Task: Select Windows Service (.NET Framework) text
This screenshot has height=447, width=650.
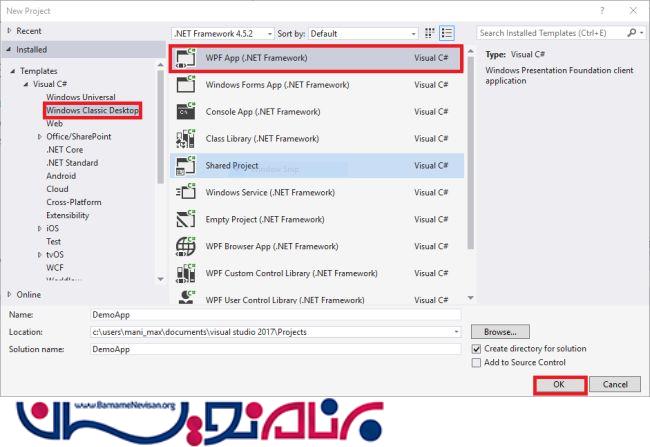Action: [x=270, y=193]
